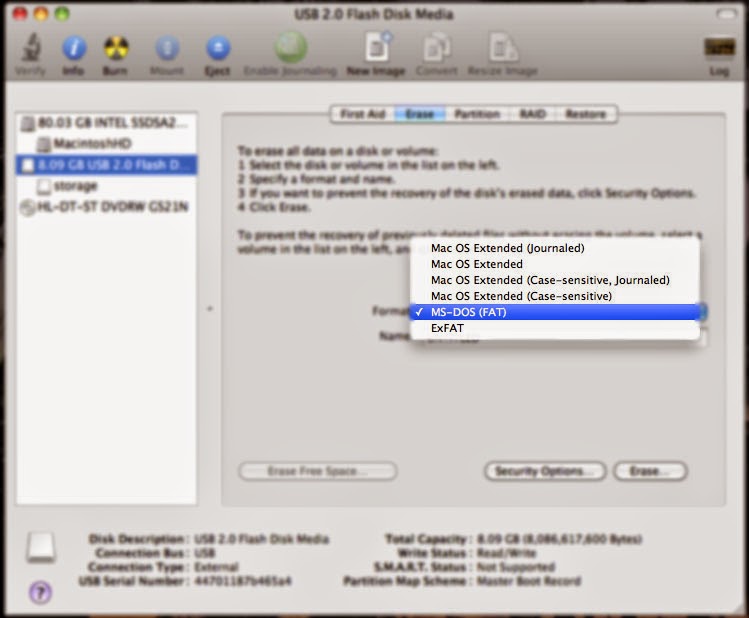The height and width of the screenshot is (618, 749).
Task: Select 80.03 GB INTEL SSD drive
Action: coord(106,123)
